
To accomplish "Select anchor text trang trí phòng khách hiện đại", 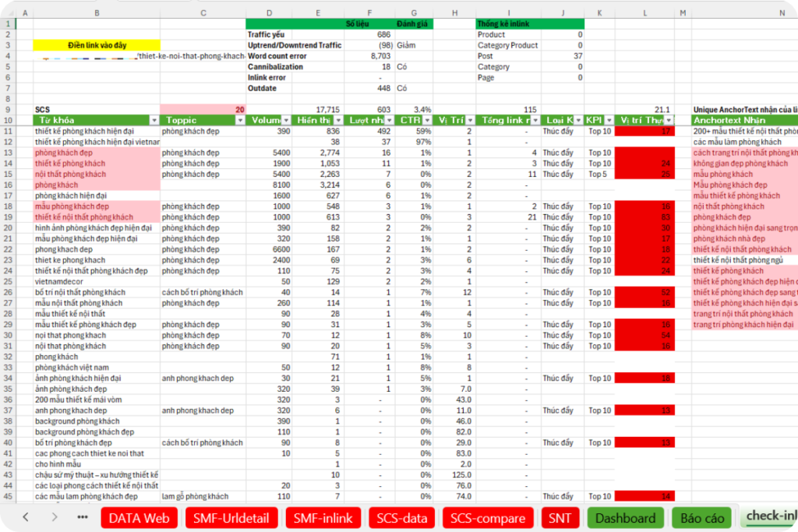I will pos(744,325).
